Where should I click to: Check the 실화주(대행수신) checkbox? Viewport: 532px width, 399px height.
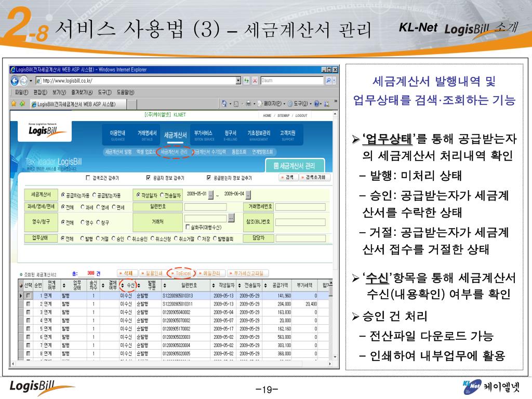click(x=188, y=227)
